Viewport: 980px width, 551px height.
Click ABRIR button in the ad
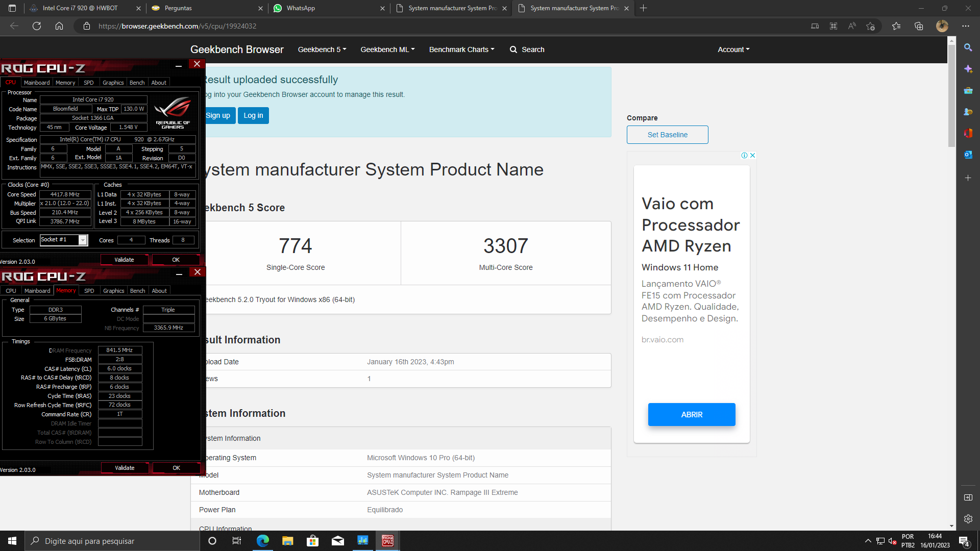point(692,415)
